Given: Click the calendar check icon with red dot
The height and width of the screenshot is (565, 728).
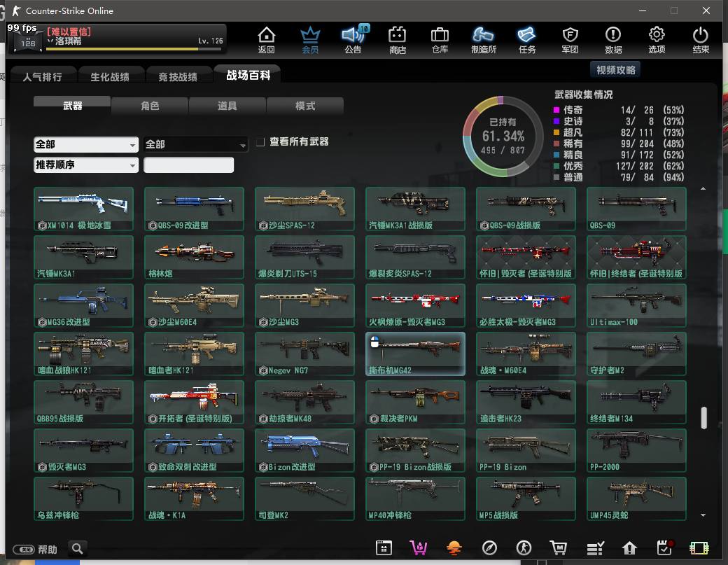Looking at the screenshot, I should (665, 547).
